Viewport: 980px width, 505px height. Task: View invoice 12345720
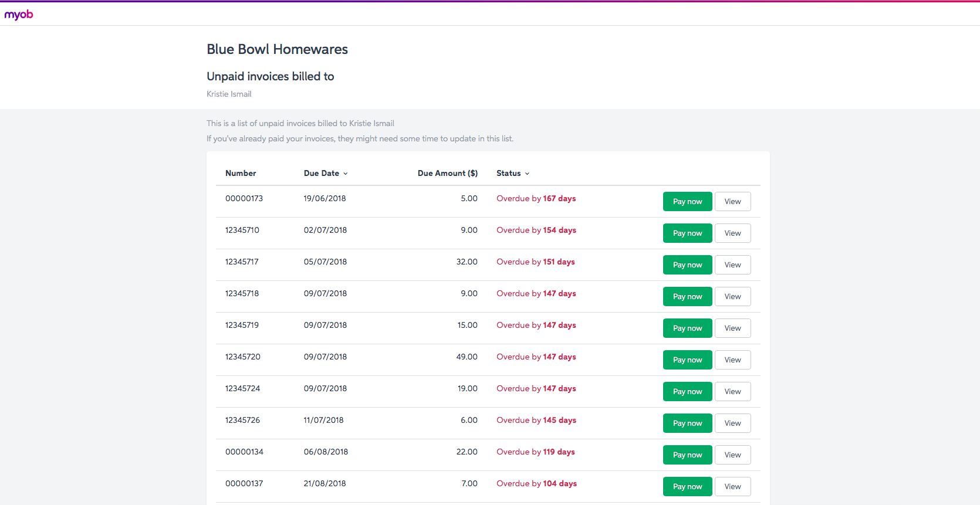(732, 360)
